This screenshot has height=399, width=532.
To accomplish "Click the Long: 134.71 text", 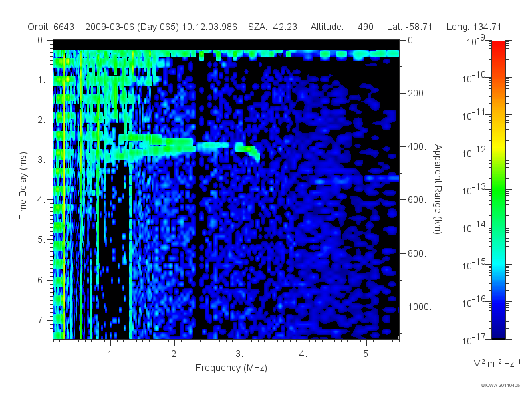I will (x=473, y=27).
